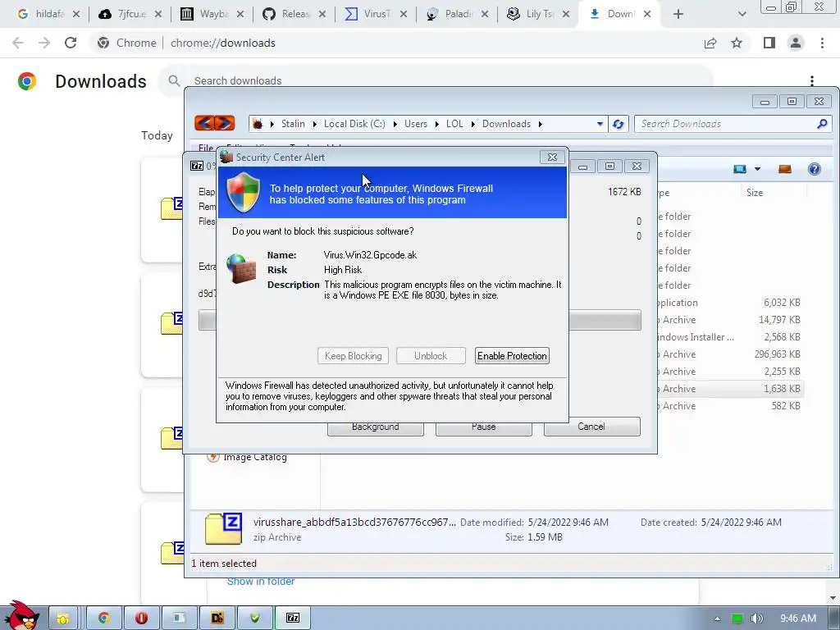Click the Unblock button
This screenshot has width=840, height=630.
(x=431, y=356)
